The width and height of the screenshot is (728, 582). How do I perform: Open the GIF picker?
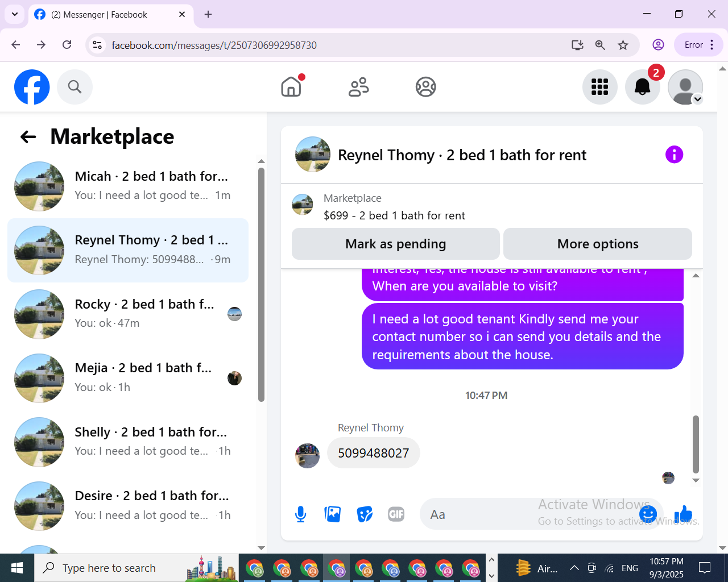tap(396, 514)
